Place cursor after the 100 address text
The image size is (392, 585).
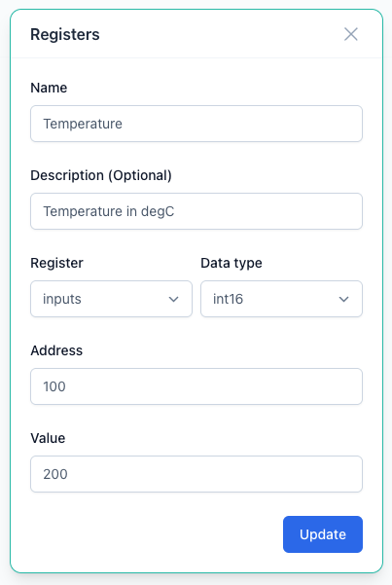[66, 386]
